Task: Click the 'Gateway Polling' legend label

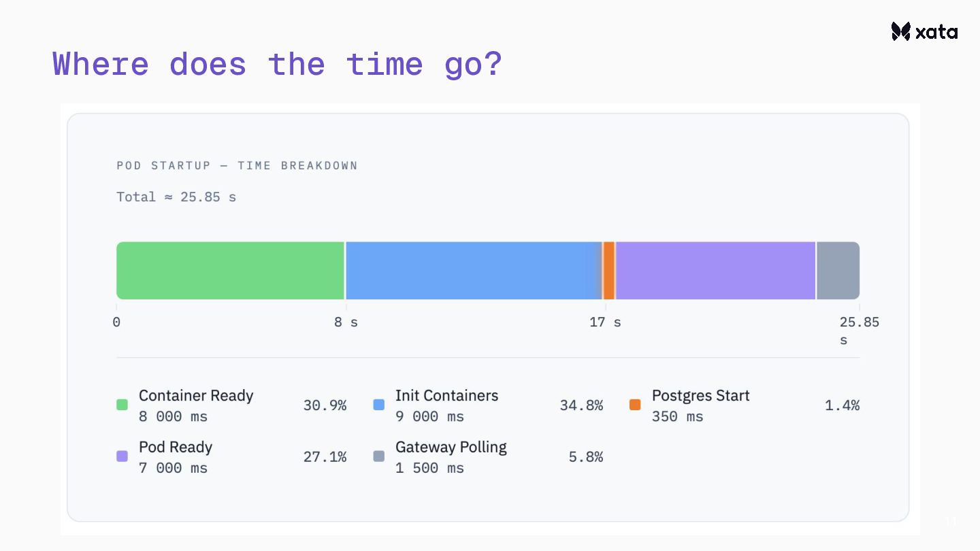Action: tap(451, 448)
